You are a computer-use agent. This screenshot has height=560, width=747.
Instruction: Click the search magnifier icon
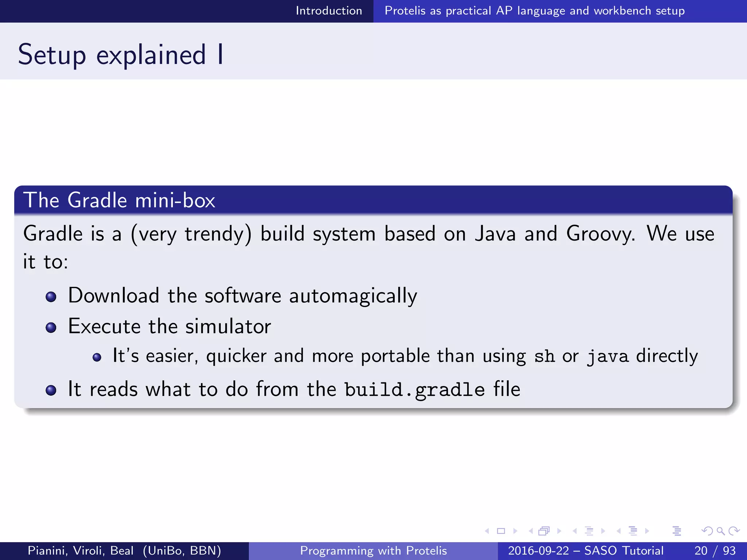[720, 531]
